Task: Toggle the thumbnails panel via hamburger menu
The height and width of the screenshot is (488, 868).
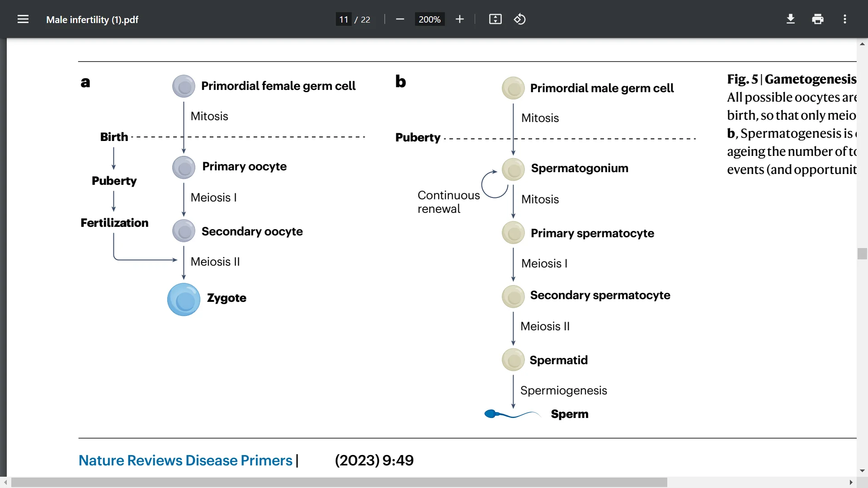Action: point(23,19)
